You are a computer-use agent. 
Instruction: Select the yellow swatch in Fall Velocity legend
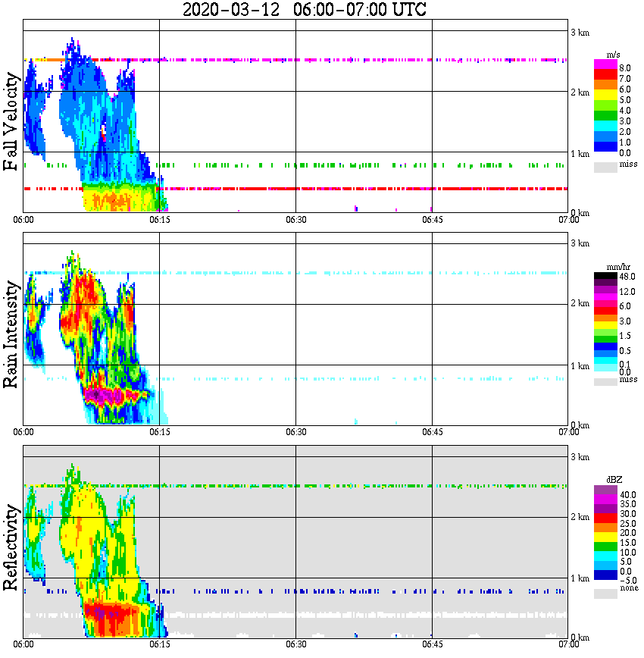[x=605, y=96]
